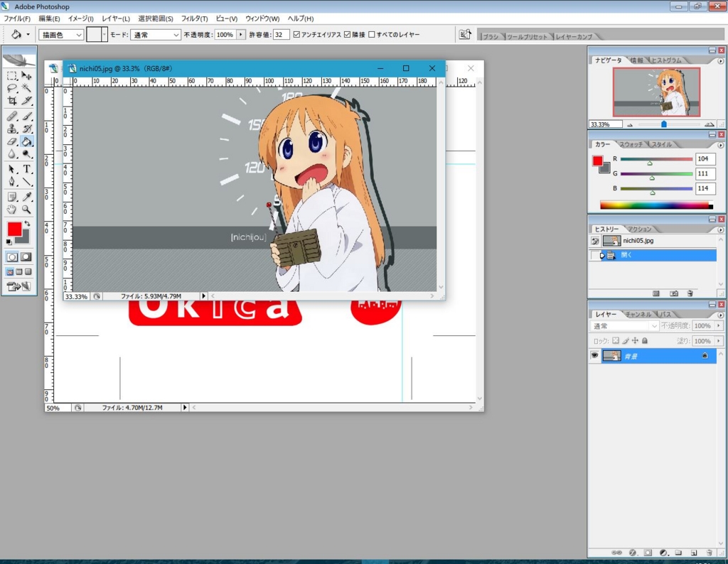Open status bar info menu arrow of nichi05.jpg
This screenshot has height=564, width=728.
[203, 296]
